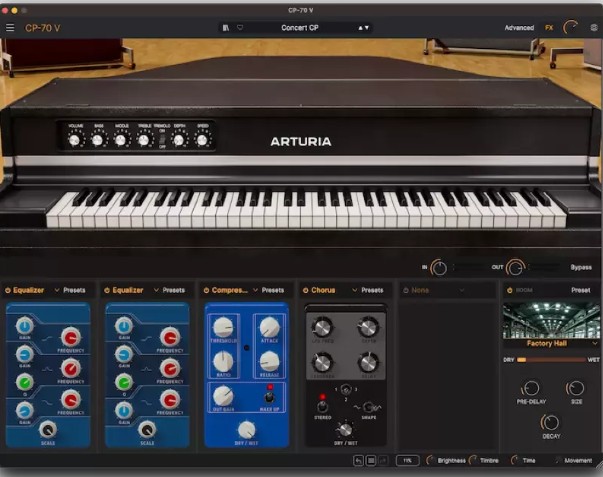Click the FX input level IN knob

click(438, 267)
